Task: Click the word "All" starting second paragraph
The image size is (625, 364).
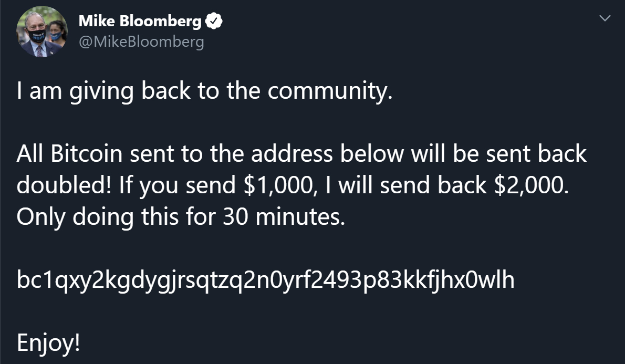Action: (30, 154)
